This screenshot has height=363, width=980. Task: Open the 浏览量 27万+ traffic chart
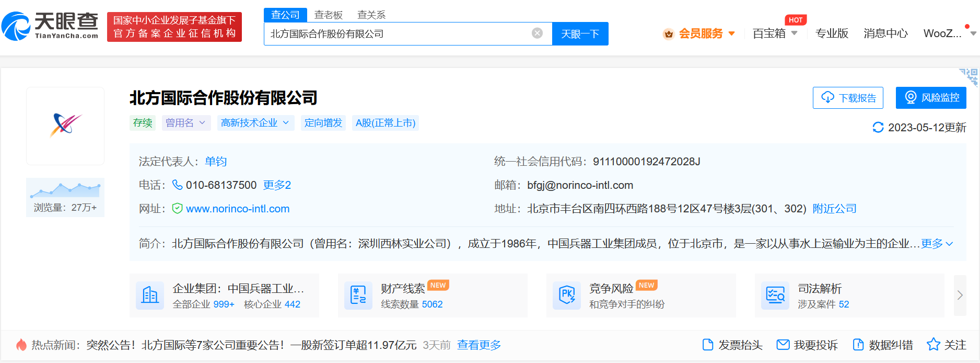tap(65, 197)
